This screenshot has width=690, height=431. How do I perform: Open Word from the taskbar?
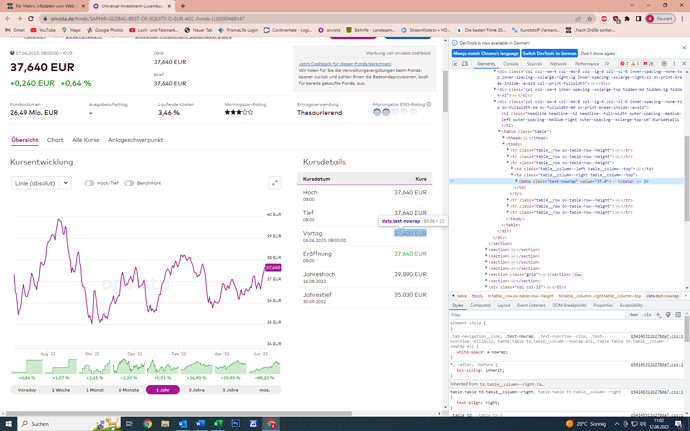(200, 424)
